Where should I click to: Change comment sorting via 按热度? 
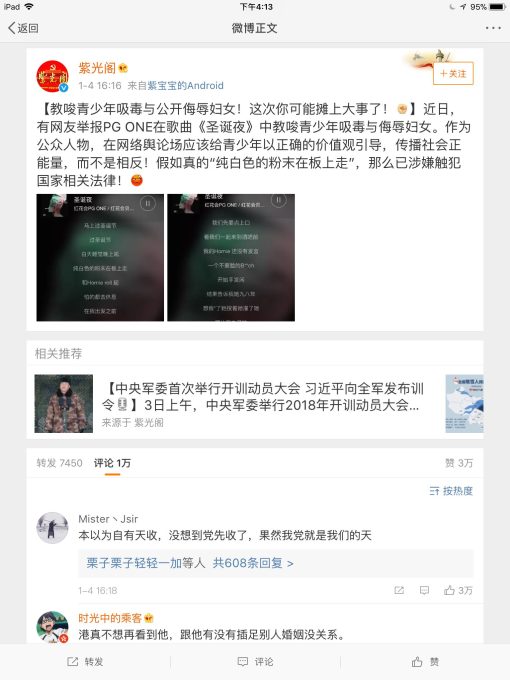(x=451, y=491)
